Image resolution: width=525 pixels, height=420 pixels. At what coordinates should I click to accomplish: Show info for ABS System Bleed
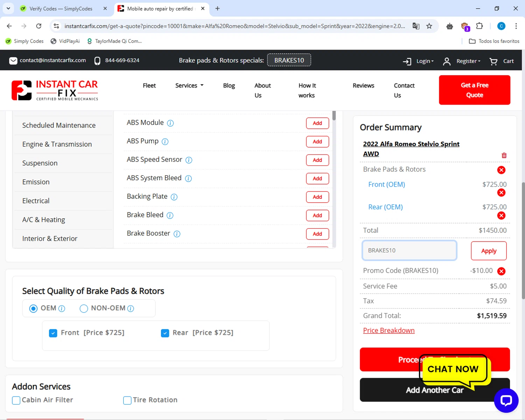coord(188,178)
